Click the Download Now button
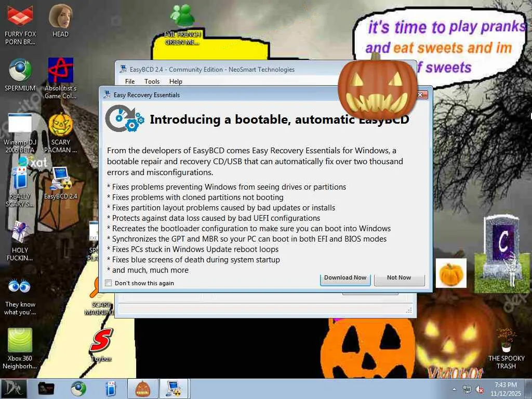The width and height of the screenshot is (532, 399). pos(345,278)
